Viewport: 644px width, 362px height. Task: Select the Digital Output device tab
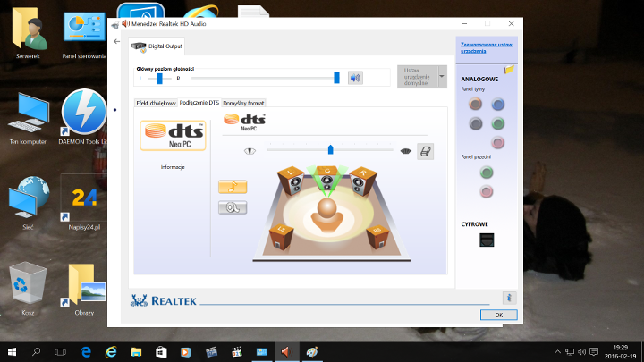point(157,46)
